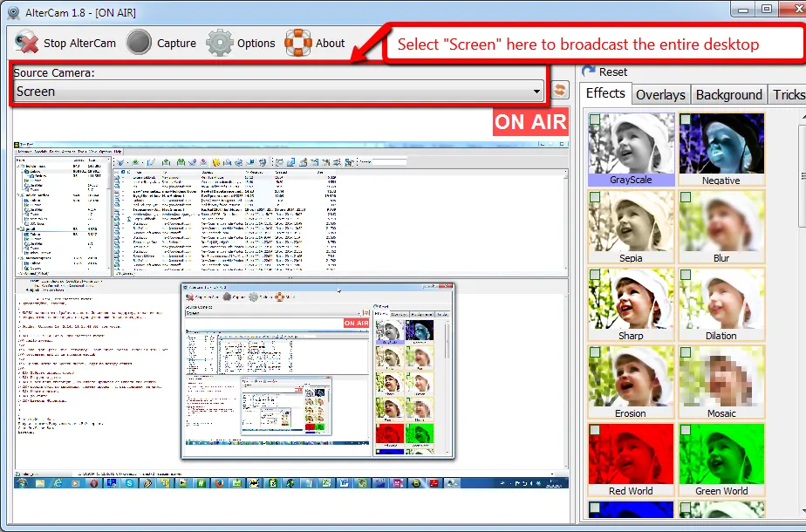Click the Capture record button

click(x=139, y=43)
